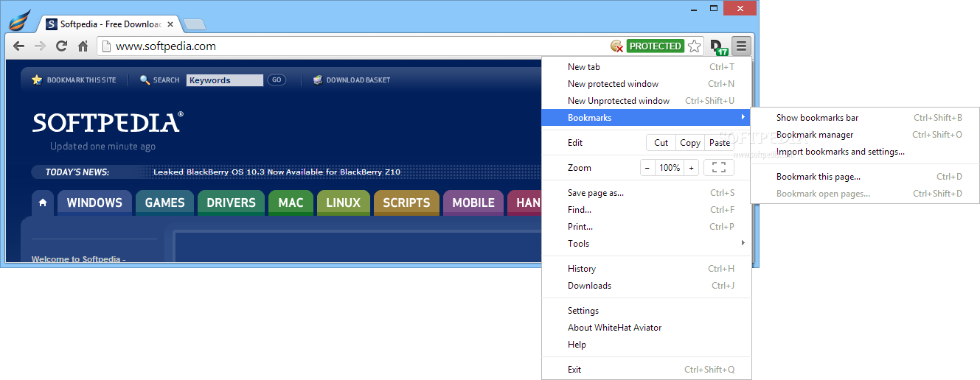The image size is (980, 380).
Task: Bookmark page with the star icon
Action: click(x=695, y=46)
